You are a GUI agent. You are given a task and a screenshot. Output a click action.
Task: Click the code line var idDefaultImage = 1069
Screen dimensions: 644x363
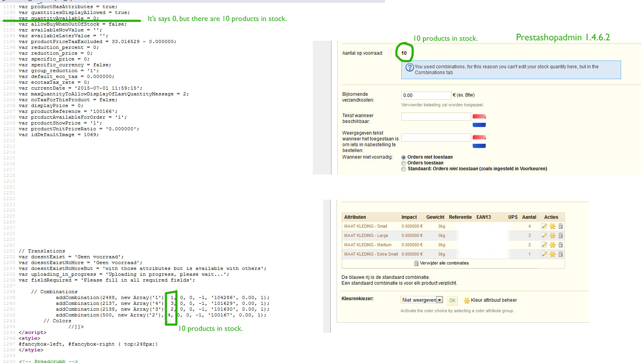pos(59,135)
